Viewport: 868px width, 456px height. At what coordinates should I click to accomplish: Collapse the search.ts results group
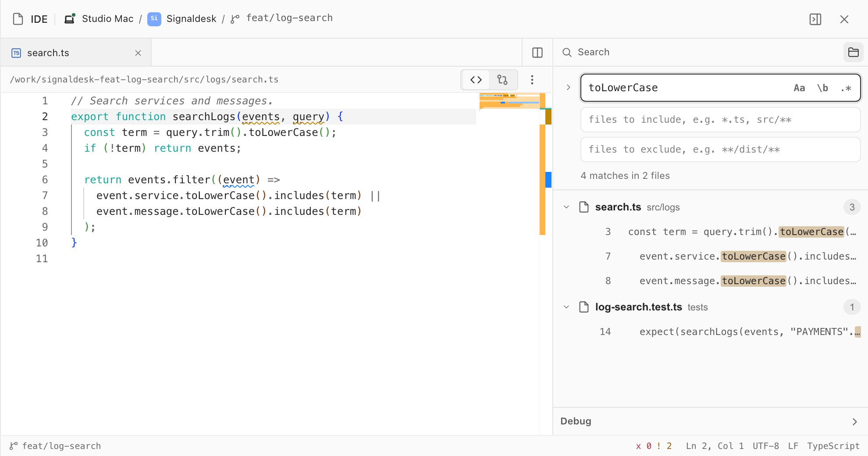(566, 207)
